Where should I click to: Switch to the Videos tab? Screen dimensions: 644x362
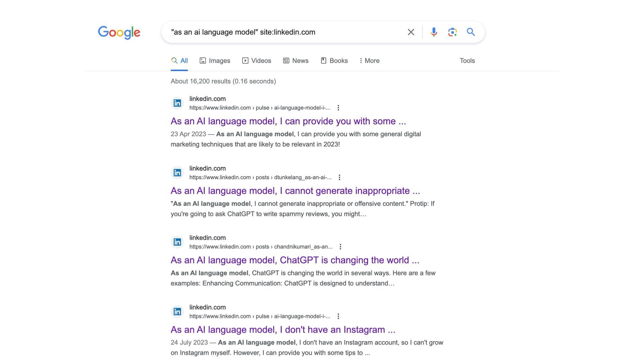tap(257, 61)
